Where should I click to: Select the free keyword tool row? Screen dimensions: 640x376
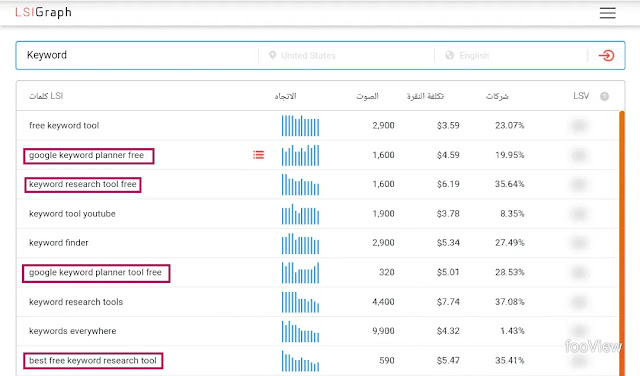click(318, 125)
